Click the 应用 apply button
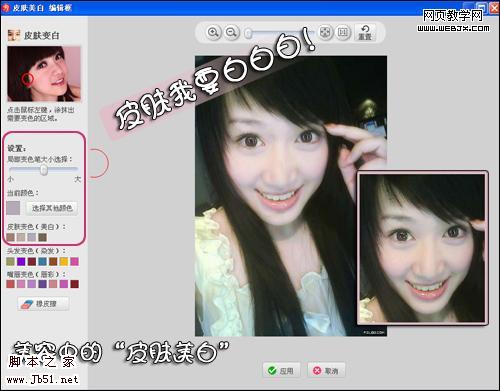The image size is (500, 391). 281,370
